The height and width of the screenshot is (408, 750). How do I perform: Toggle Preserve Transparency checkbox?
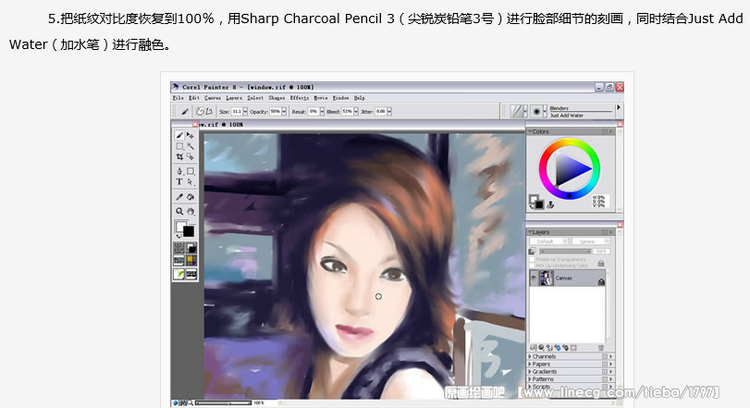[532, 259]
